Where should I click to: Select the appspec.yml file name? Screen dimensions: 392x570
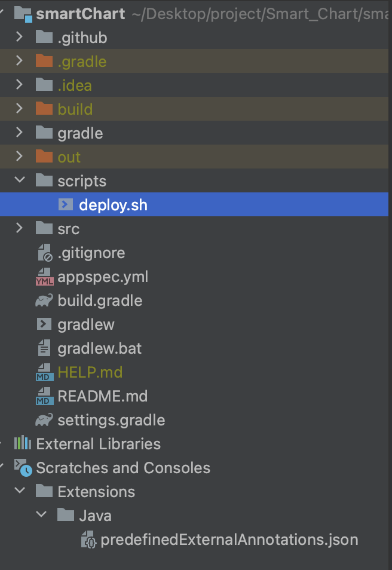coord(103,277)
